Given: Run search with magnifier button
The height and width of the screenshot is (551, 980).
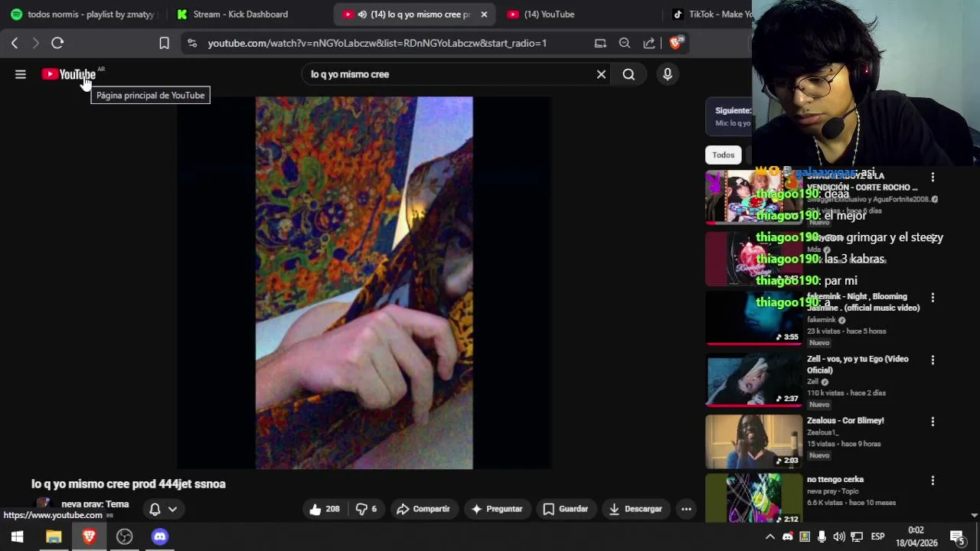Looking at the screenshot, I should coord(629,74).
